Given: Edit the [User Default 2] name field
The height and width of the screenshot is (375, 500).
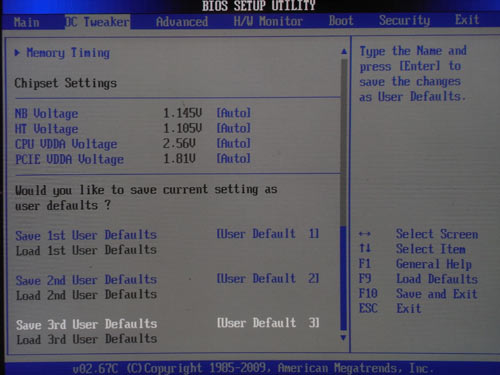Looking at the screenshot, I should click(x=268, y=278).
